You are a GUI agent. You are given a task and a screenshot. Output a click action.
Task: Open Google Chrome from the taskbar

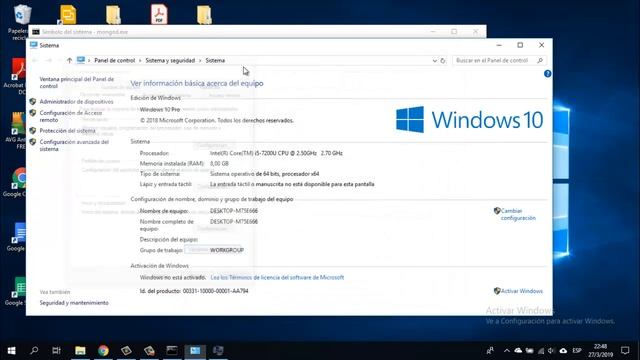(x=103, y=350)
